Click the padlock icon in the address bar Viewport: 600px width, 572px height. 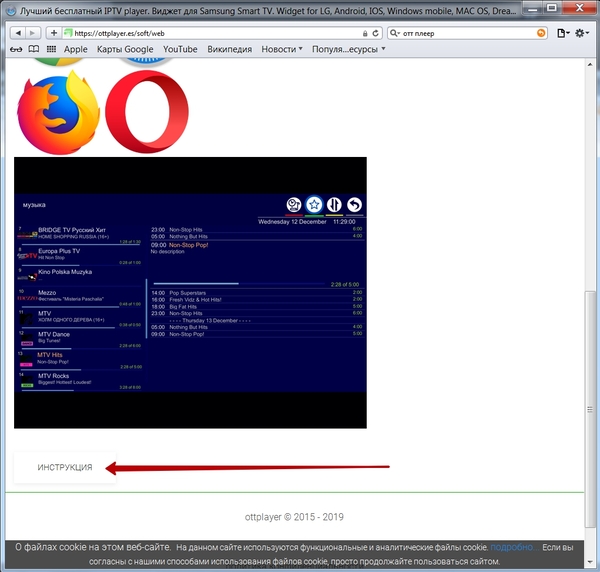click(x=365, y=34)
